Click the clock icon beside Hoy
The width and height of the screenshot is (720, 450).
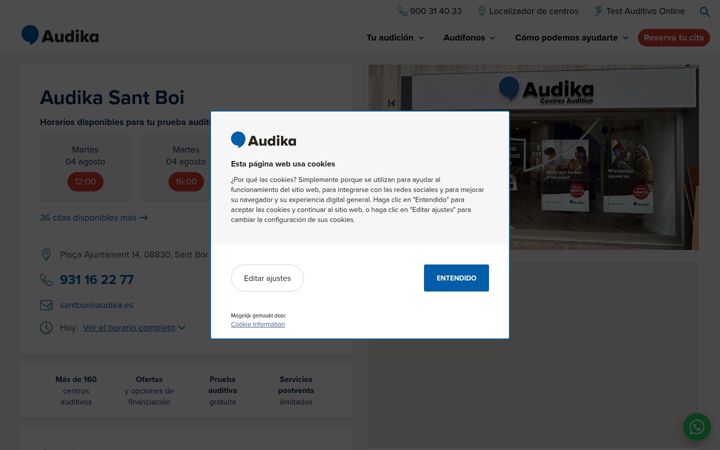click(46, 327)
